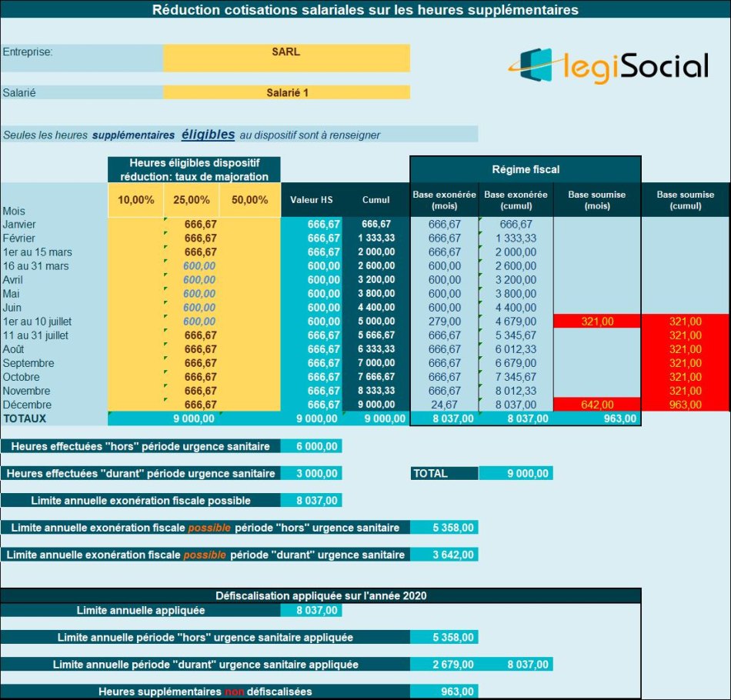Select the Salarié 1 name cell

pyautogui.click(x=286, y=92)
